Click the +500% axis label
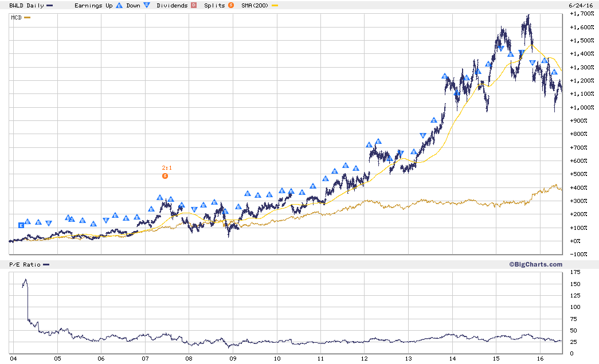 [578, 174]
